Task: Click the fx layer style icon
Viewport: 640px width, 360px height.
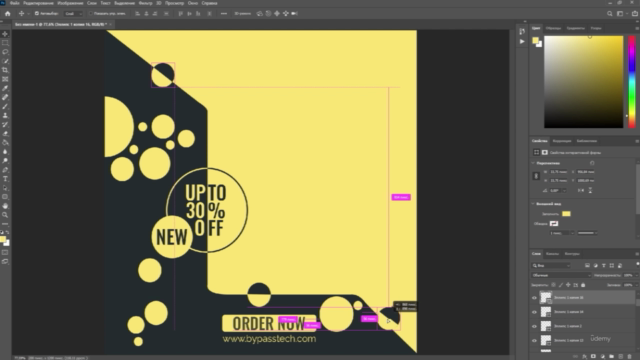Action: pyautogui.click(x=584, y=356)
